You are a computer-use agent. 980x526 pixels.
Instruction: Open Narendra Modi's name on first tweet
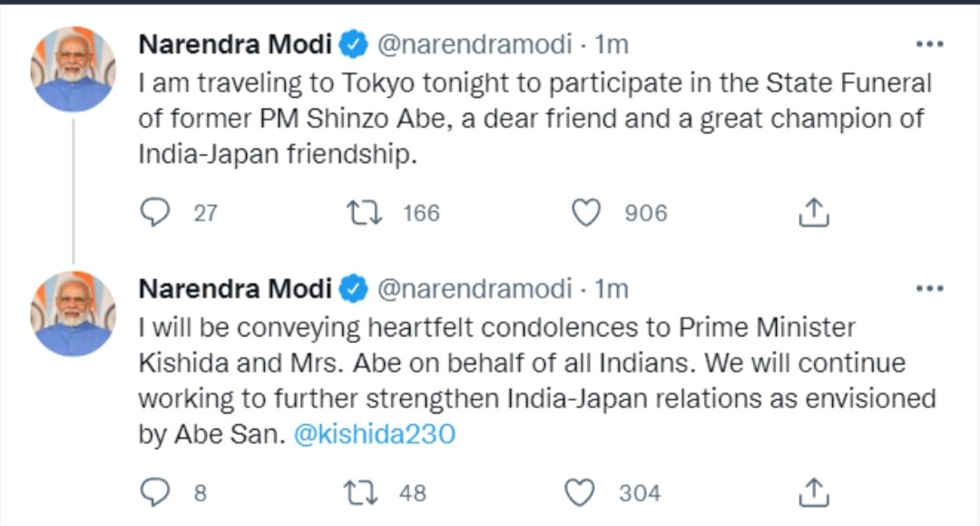click(x=234, y=44)
